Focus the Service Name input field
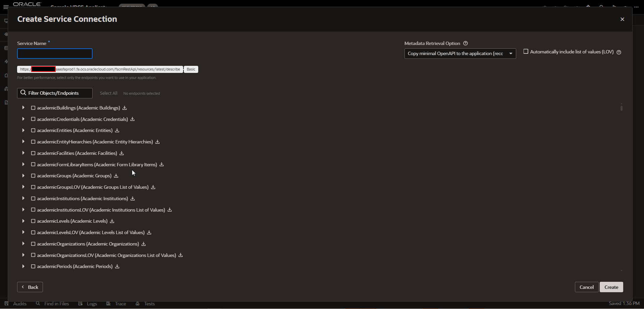644x309 pixels. 55,54
